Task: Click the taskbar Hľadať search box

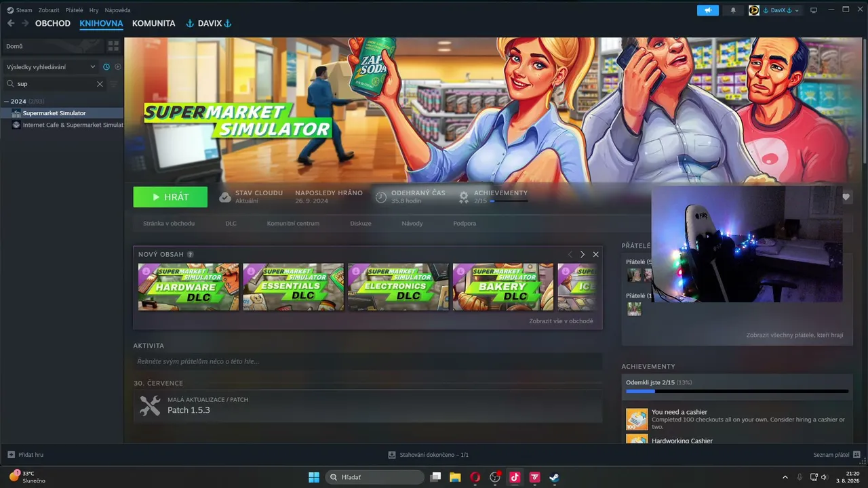Action: click(375, 477)
